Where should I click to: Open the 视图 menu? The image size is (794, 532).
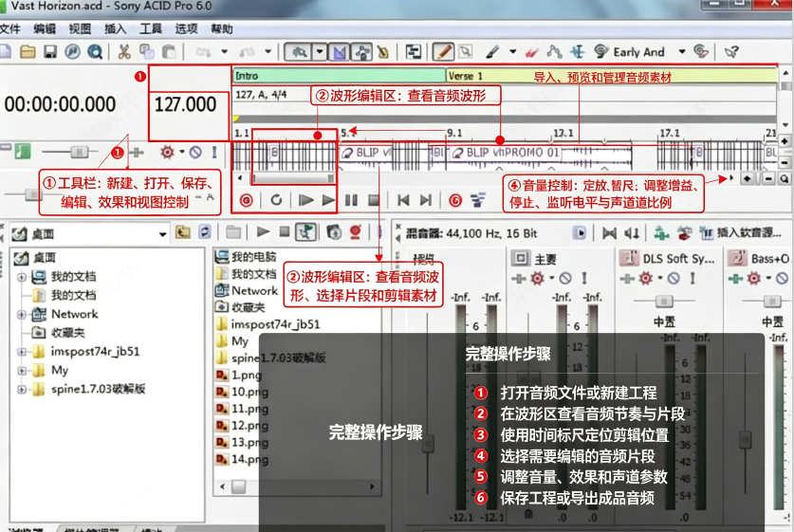click(x=80, y=28)
